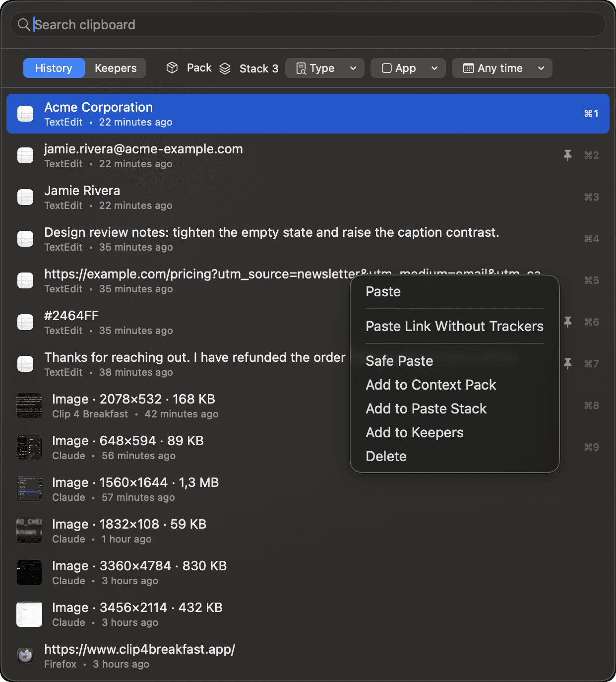
Task: Choose Paste from context menu
Action: coord(455,291)
